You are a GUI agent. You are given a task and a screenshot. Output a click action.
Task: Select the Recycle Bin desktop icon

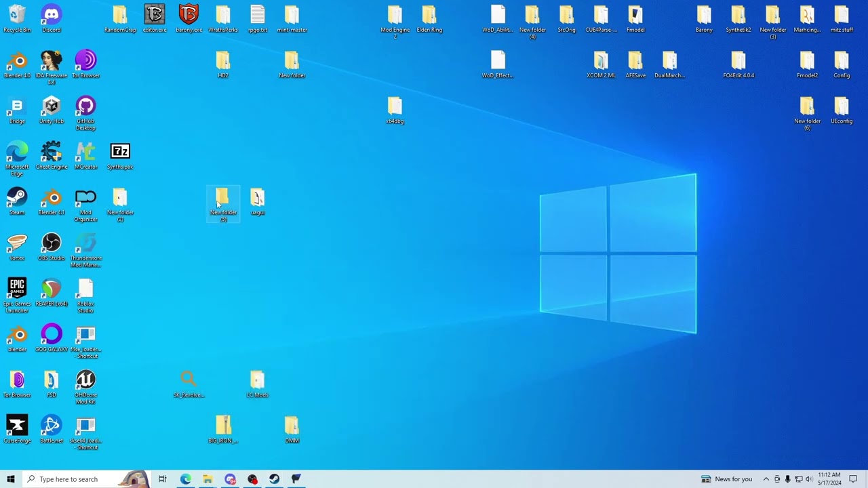pos(17,19)
